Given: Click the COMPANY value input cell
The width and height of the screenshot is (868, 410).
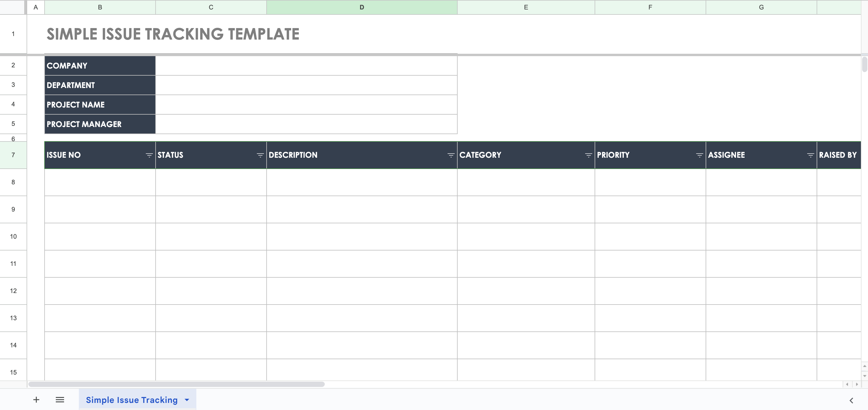Looking at the screenshot, I should pyautogui.click(x=306, y=66).
